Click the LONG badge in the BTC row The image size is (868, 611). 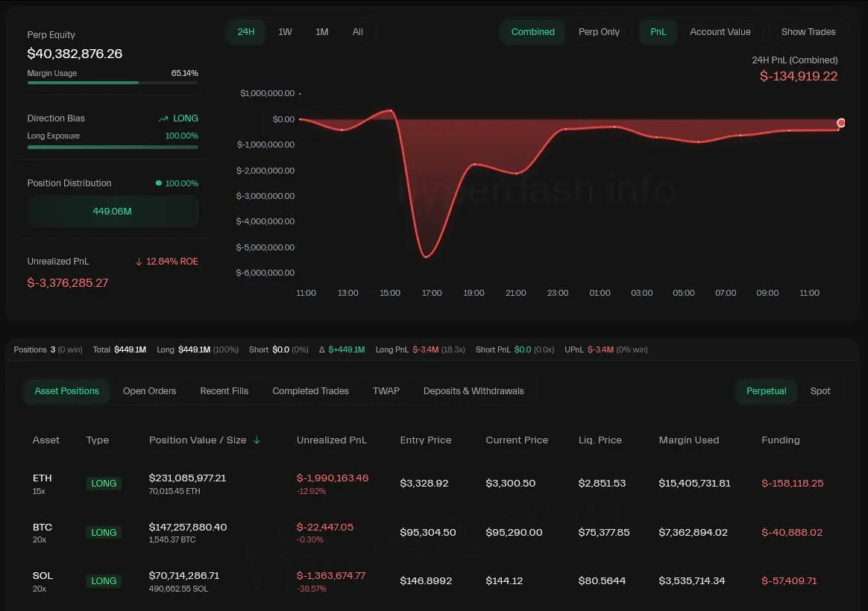(x=104, y=533)
